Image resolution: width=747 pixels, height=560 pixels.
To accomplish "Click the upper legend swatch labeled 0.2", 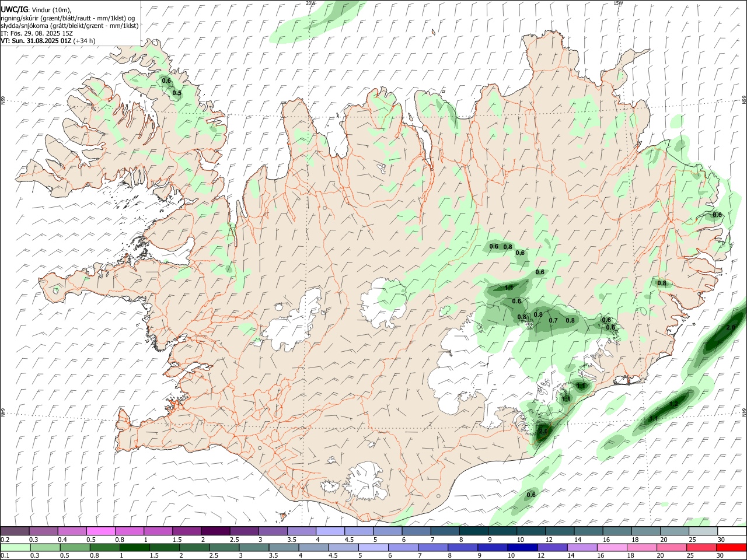I will pos(15,531).
